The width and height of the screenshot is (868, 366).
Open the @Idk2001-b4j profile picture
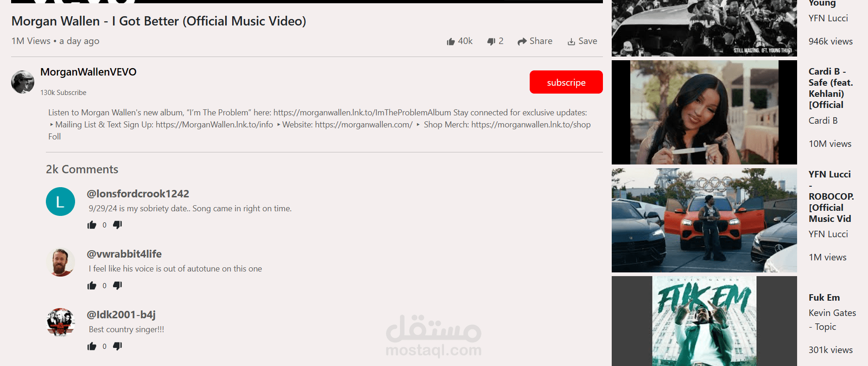[x=60, y=322]
